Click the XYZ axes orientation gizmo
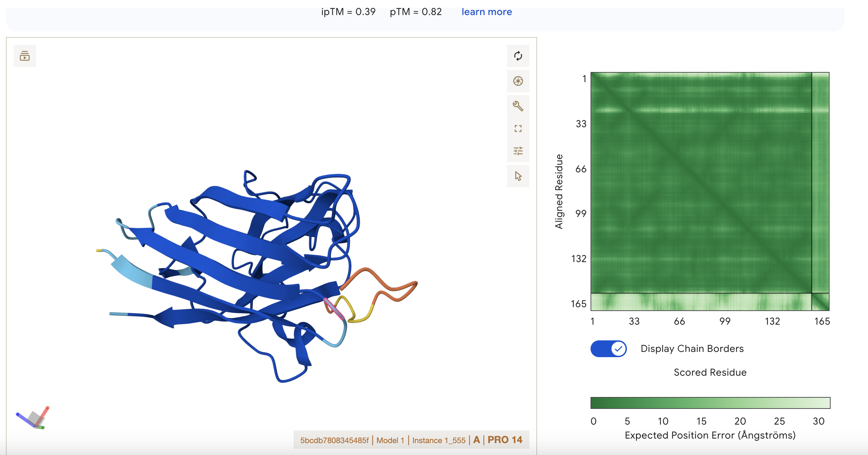Image resolution: width=868 pixels, height=455 pixels. (x=33, y=418)
